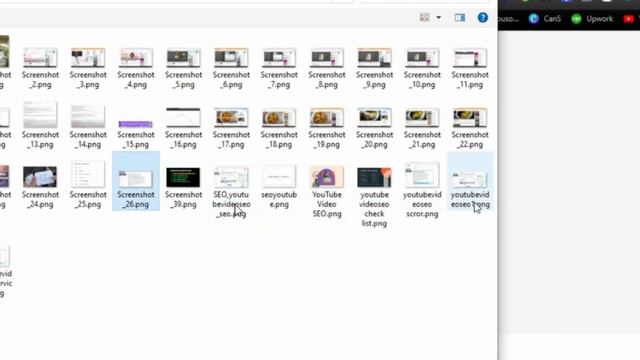Image resolution: width=640 pixels, height=360 pixels.
Task: Select Screenshot_11.png file
Action: point(470,68)
